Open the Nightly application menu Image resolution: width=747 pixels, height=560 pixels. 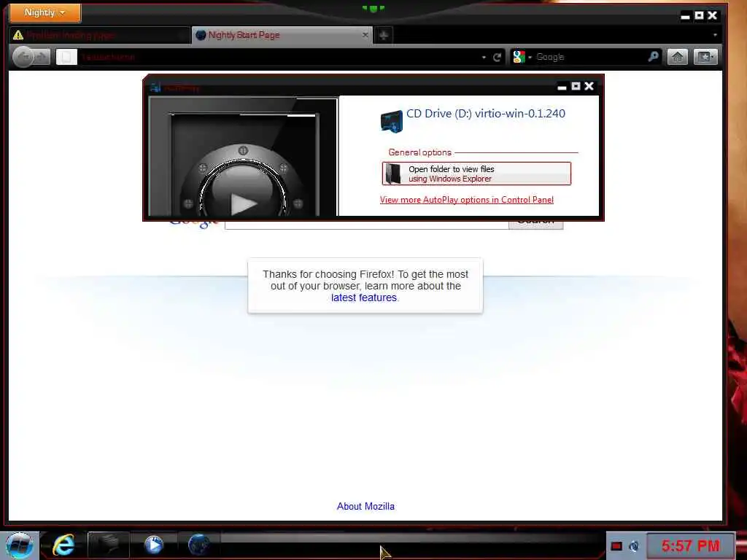(45, 13)
